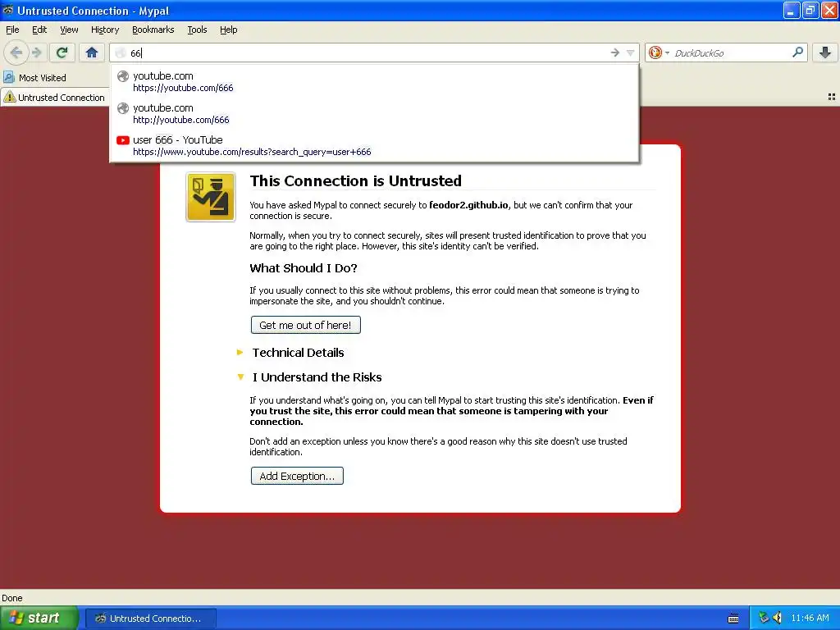Click the This Connection is Untrusted heading
Viewport: 840px width, 630px height.
(x=356, y=180)
